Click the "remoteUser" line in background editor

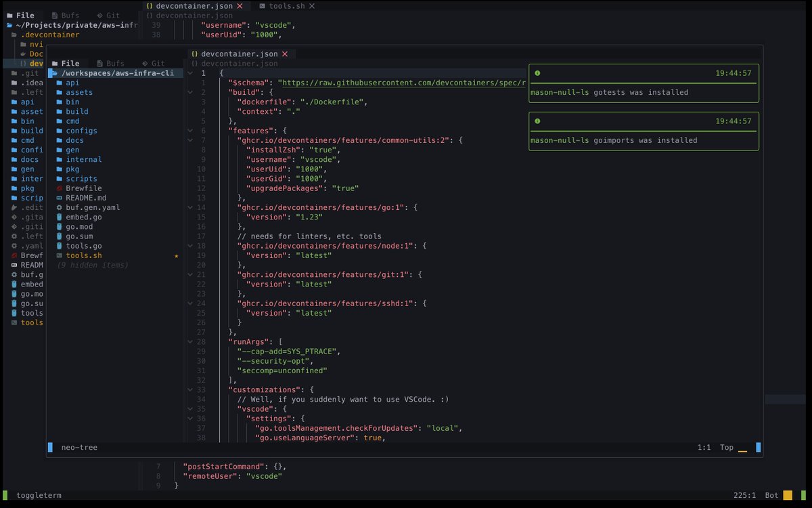[x=232, y=476]
